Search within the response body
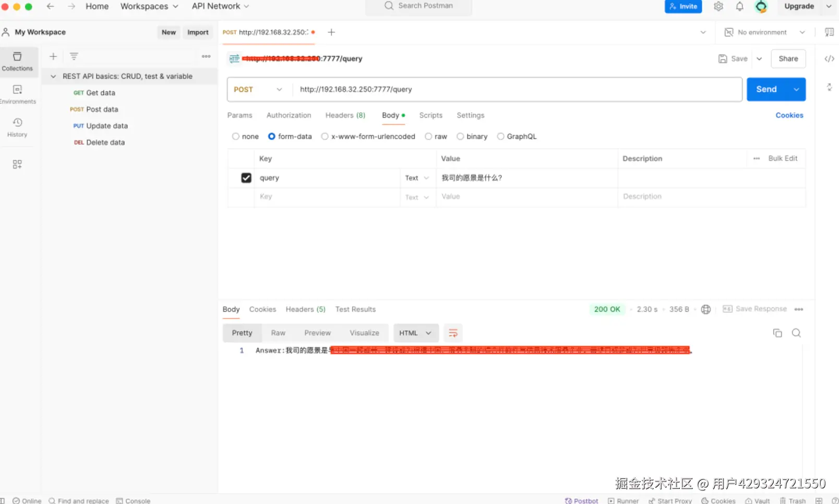 tap(796, 333)
